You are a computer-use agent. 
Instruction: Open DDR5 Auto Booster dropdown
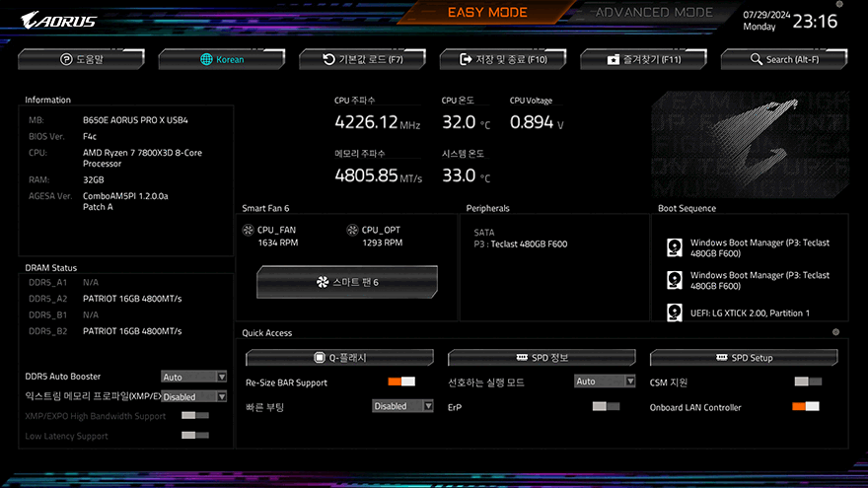pos(193,377)
